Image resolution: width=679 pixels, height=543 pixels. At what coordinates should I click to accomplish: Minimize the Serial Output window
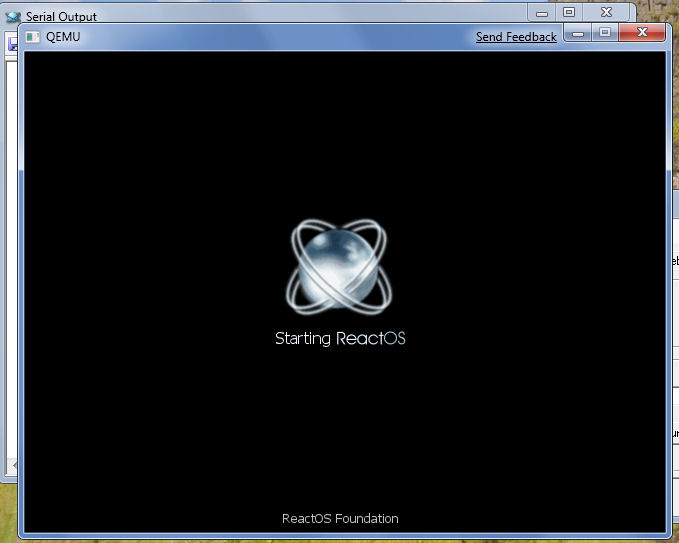(x=542, y=13)
